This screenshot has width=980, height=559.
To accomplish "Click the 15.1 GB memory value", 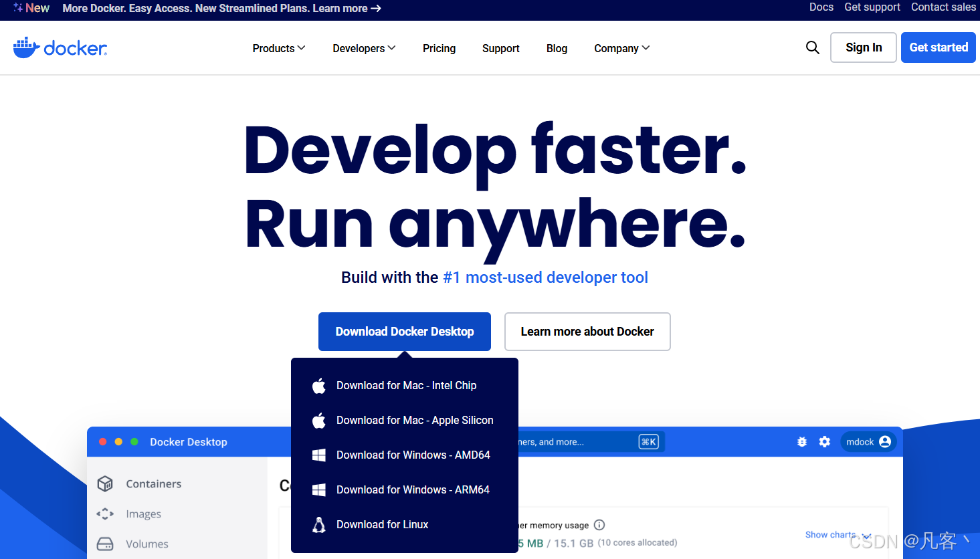I will 573,543.
